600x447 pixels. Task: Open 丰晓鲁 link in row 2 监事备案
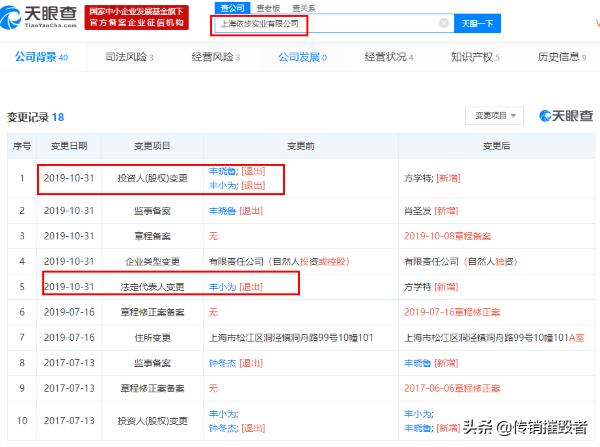pyautogui.click(x=222, y=211)
